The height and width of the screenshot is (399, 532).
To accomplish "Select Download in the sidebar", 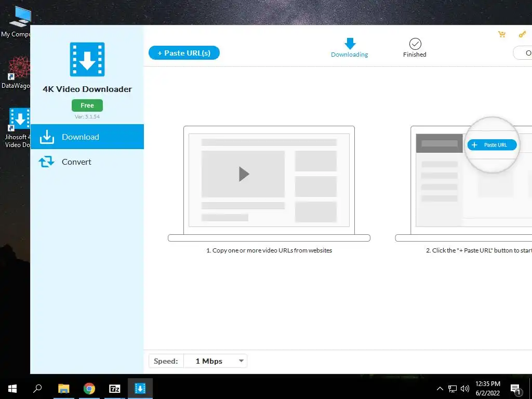I will pyautogui.click(x=87, y=137).
